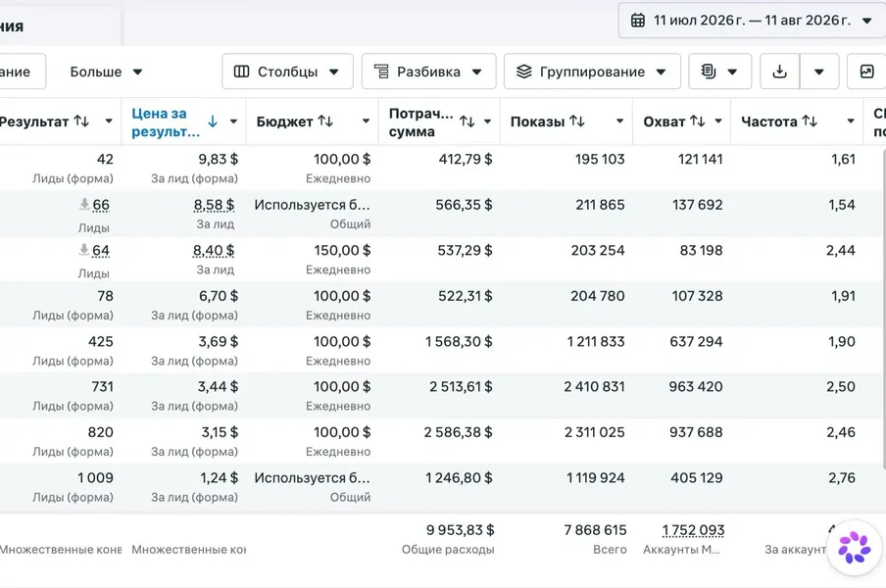886x588 pixels.
Task: Select the result cell 1 009
Action: [x=95, y=478]
